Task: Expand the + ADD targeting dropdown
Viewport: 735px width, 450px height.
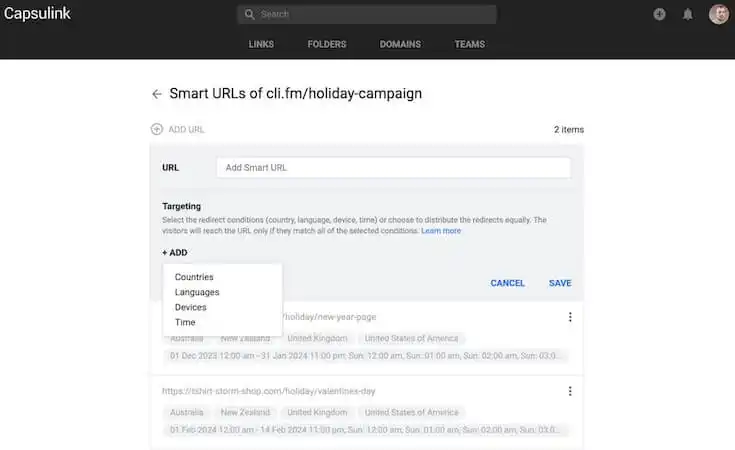Action: [175, 253]
